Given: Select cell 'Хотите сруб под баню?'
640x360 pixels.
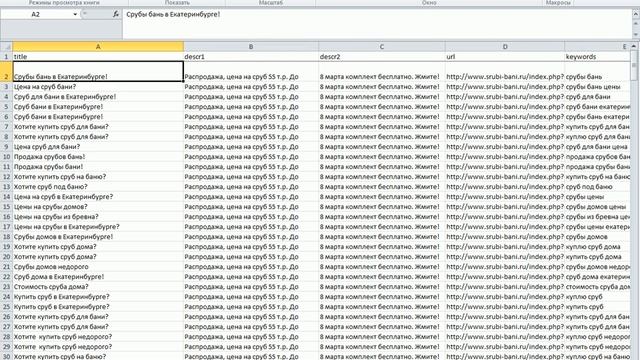Looking at the screenshot, I should [98, 187].
